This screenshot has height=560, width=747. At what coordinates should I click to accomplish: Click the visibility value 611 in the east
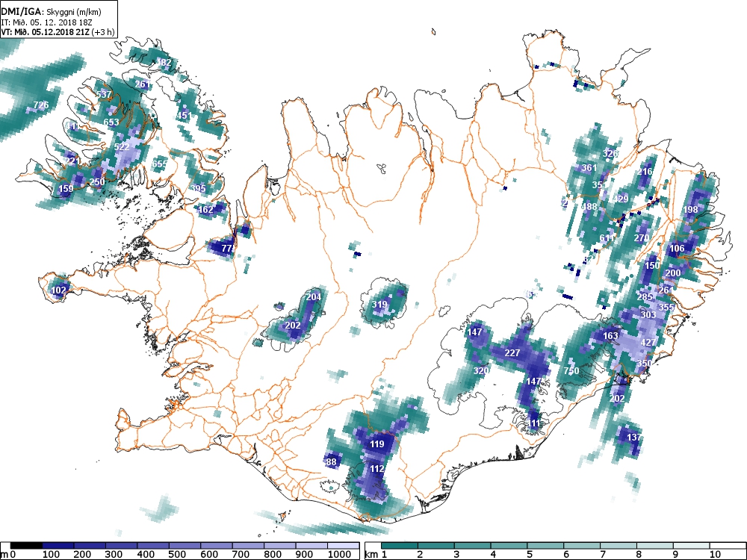[607, 237]
